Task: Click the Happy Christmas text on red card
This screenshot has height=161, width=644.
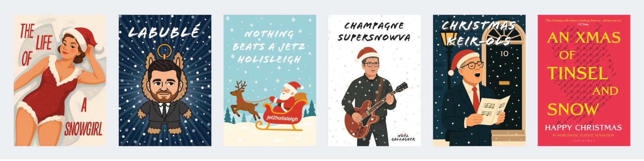Action: point(583,128)
